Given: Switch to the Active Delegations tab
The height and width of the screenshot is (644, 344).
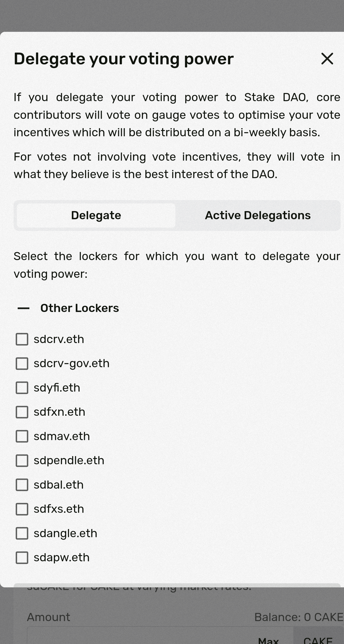Looking at the screenshot, I should coord(258,215).
